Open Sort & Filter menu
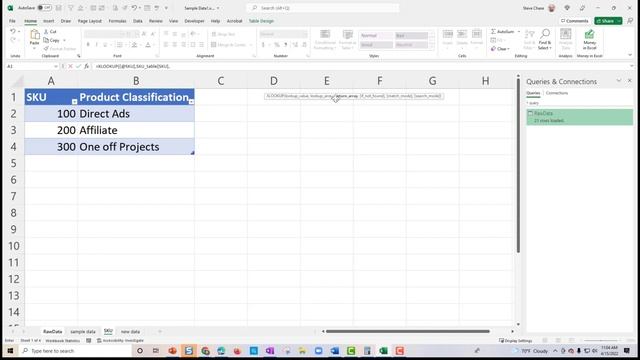 coord(529,40)
